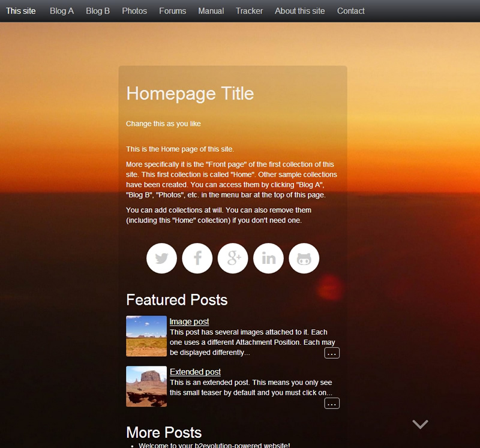Click the Twitter social icon

coord(161,258)
